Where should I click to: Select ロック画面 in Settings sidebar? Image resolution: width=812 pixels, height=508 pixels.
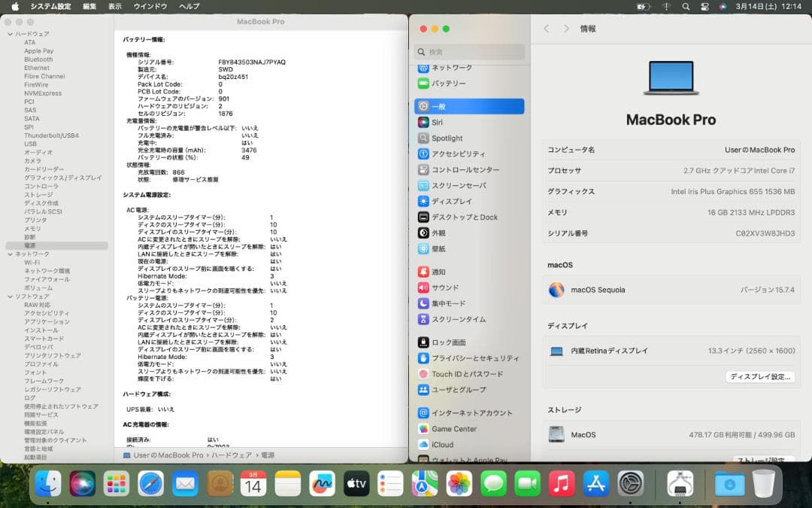(470, 342)
